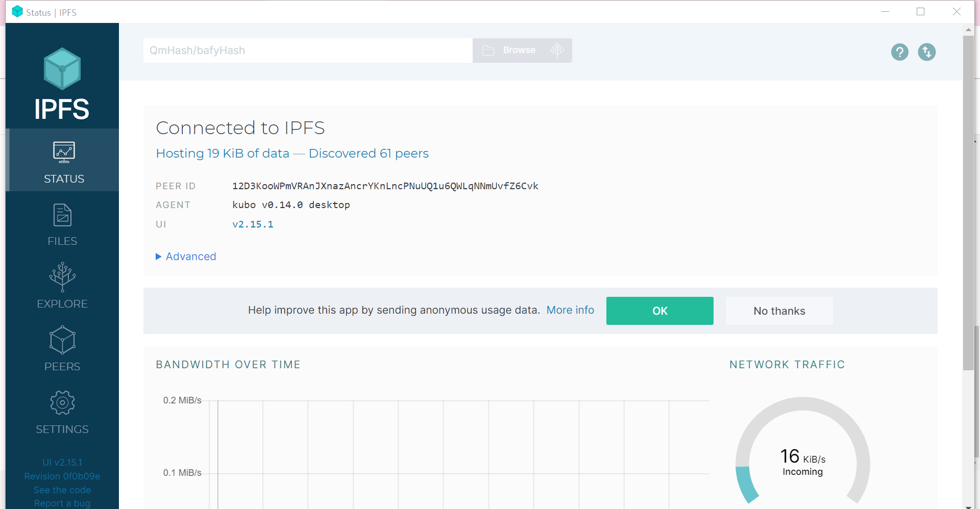Click the Report a bug link
This screenshot has height=509, width=980.
[62, 503]
